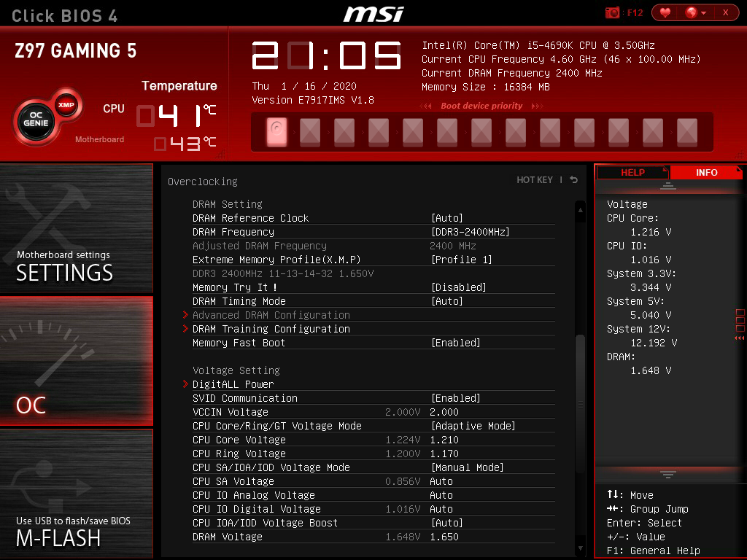Click the top grip handle of the info panel
The width and height of the screenshot is (747, 560).
pos(668,186)
